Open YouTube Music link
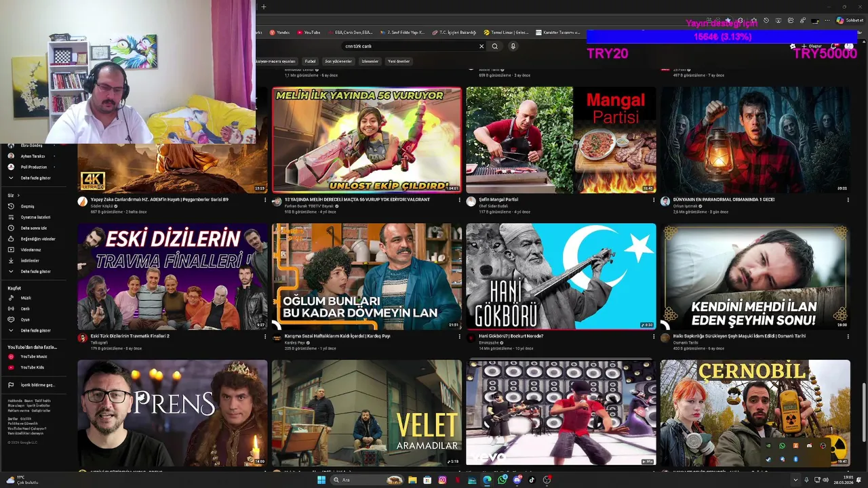The width and height of the screenshot is (868, 488). pyautogui.click(x=33, y=357)
